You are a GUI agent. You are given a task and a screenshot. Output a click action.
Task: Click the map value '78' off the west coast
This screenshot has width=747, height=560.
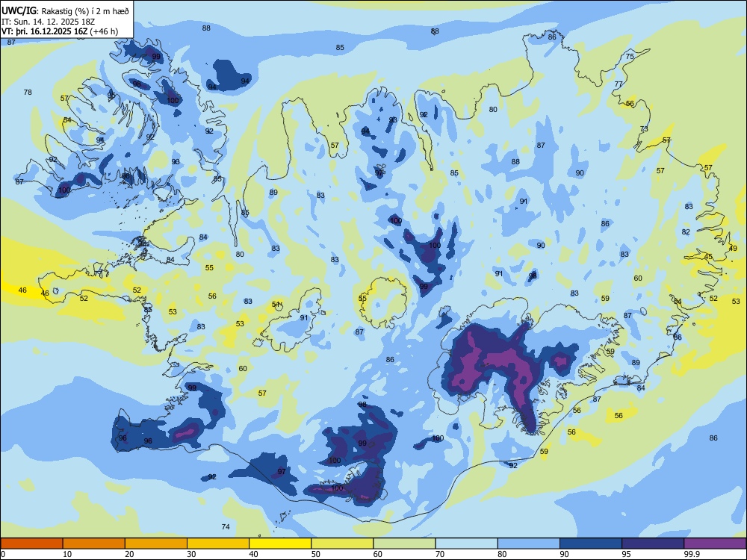[x=28, y=92]
